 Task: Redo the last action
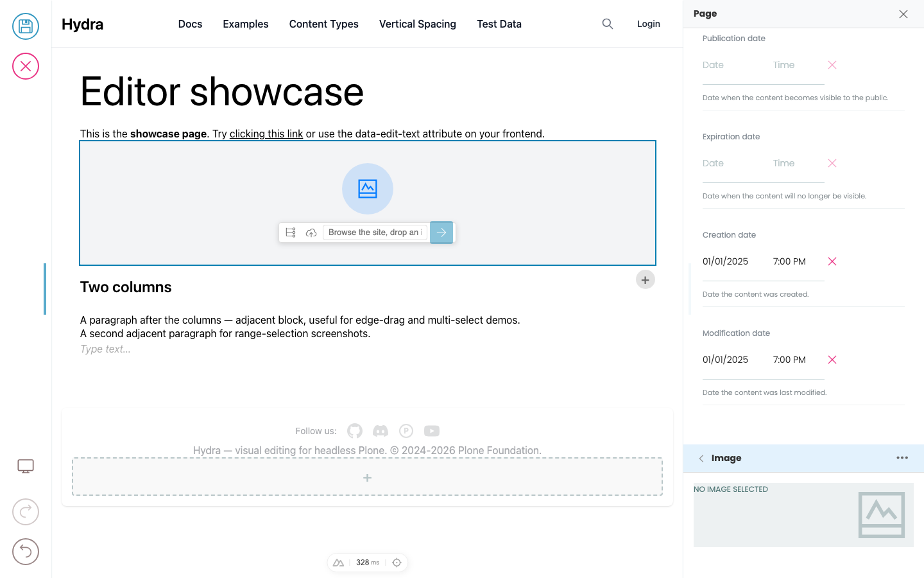click(x=26, y=512)
